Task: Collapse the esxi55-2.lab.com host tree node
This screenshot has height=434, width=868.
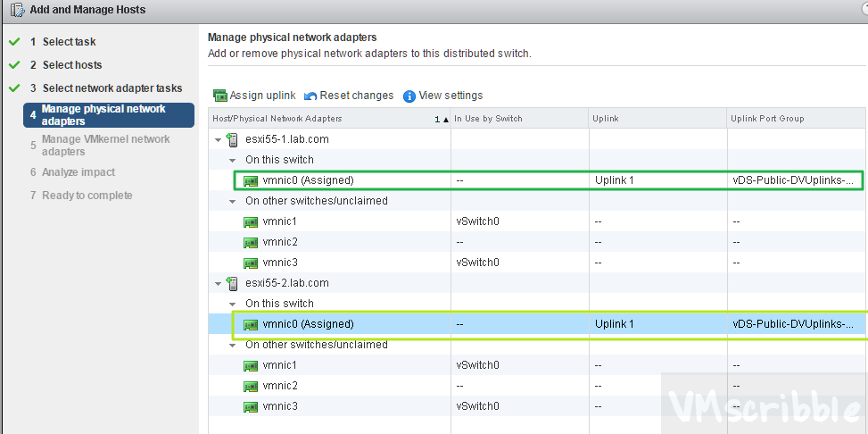Action: (x=219, y=283)
